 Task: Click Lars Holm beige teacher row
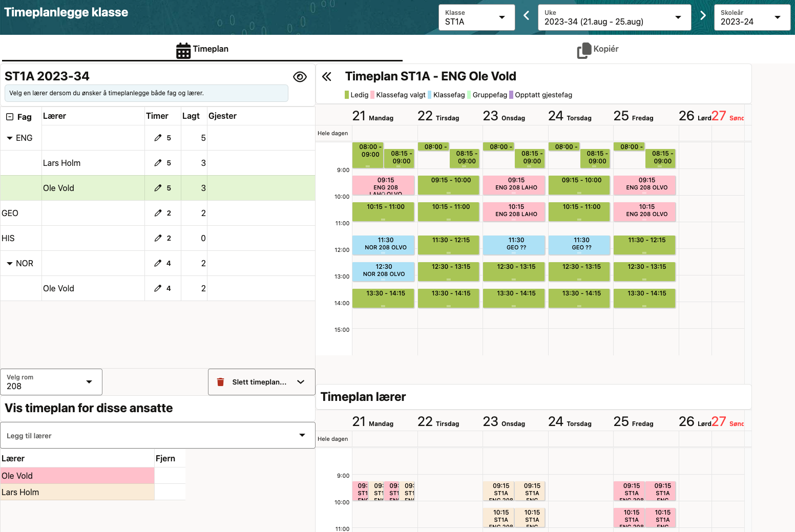(77, 492)
